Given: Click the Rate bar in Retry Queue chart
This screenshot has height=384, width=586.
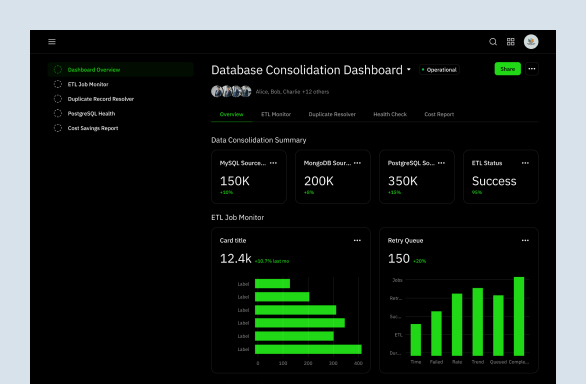Looking at the screenshot, I should [x=457, y=325].
